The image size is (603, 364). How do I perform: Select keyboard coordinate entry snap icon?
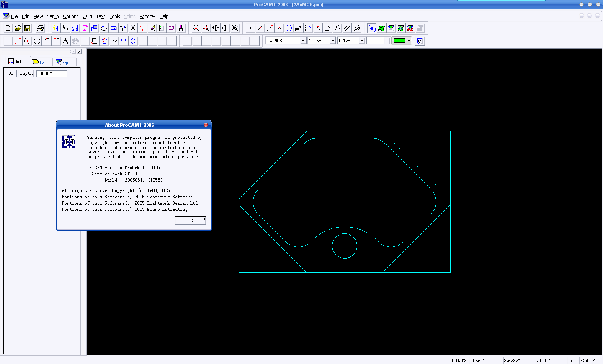[299, 28]
